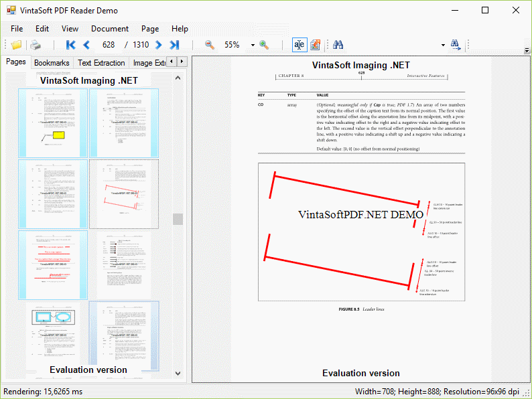Toggle the text selection tool
Viewport: 532px width, 399px height.
pos(299,45)
